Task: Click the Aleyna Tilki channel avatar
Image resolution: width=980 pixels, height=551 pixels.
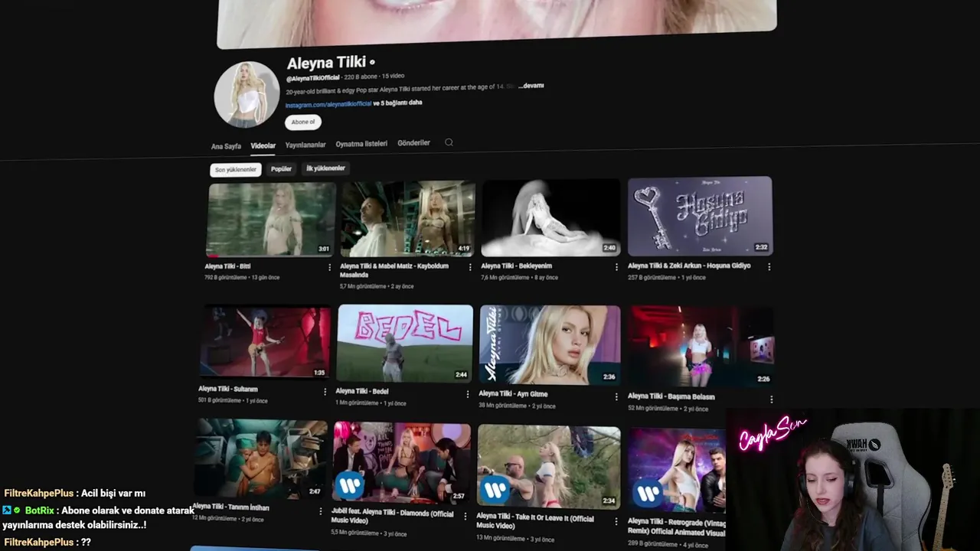Action: click(x=247, y=94)
